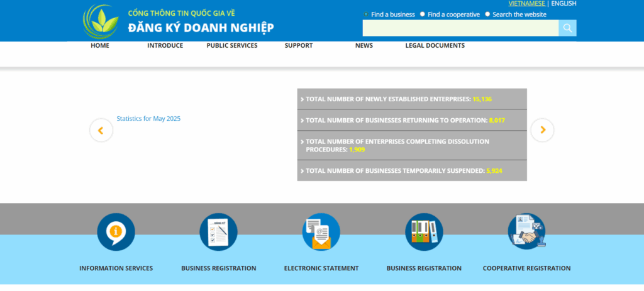Open the Business Registration binders icon
The image size is (644, 291).
(x=424, y=232)
